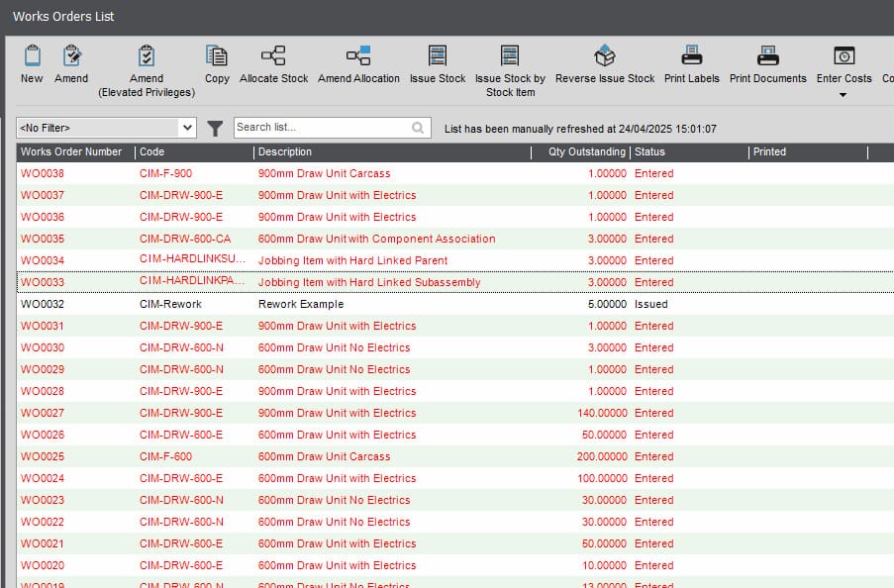The width and height of the screenshot is (894, 588).
Task: Sort by Qty Outstanding column header
Action: click(587, 151)
